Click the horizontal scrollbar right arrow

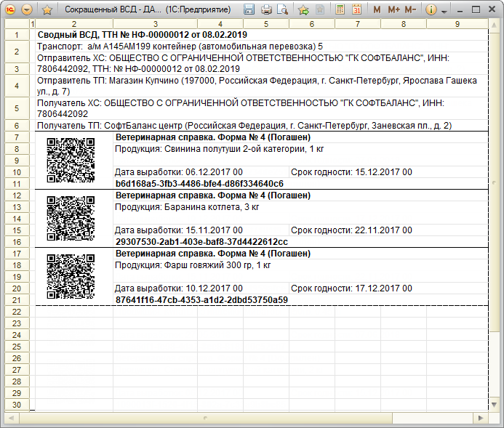pyautogui.click(x=481, y=418)
